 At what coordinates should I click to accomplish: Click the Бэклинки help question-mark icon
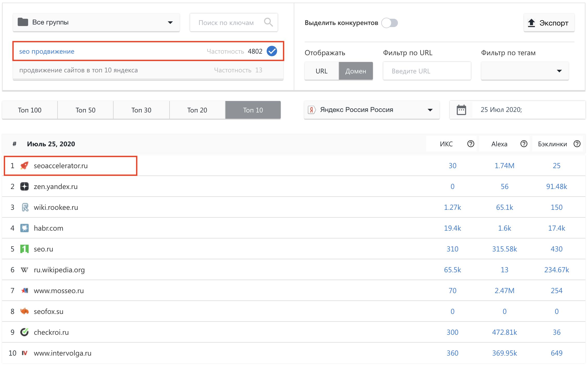click(577, 144)
